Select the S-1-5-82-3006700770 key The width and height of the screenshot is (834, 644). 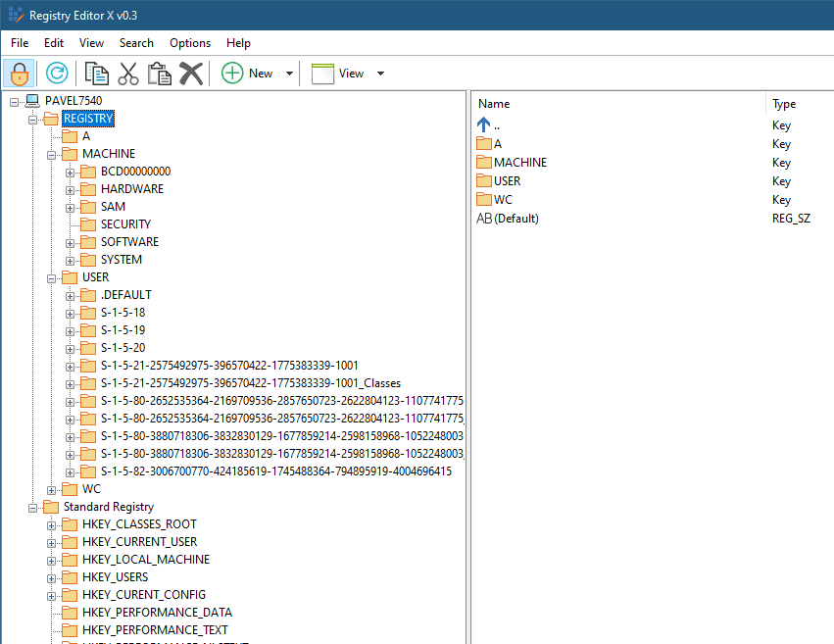pyautogui.click(x=276, y=471)
